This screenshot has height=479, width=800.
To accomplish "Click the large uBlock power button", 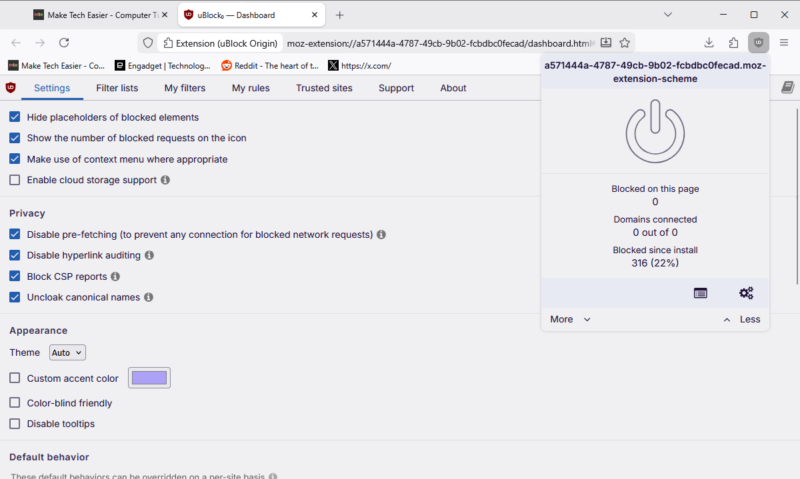I will (655, 134).
